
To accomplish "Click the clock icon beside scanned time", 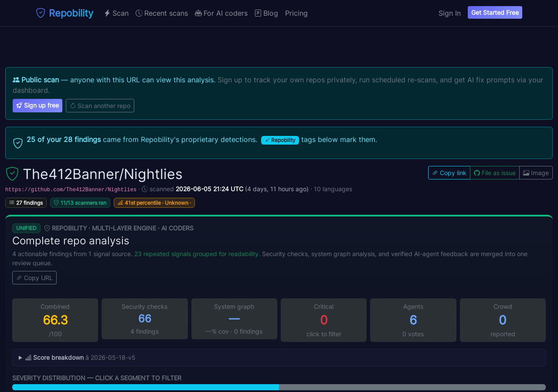I will (x=145, y=189).
